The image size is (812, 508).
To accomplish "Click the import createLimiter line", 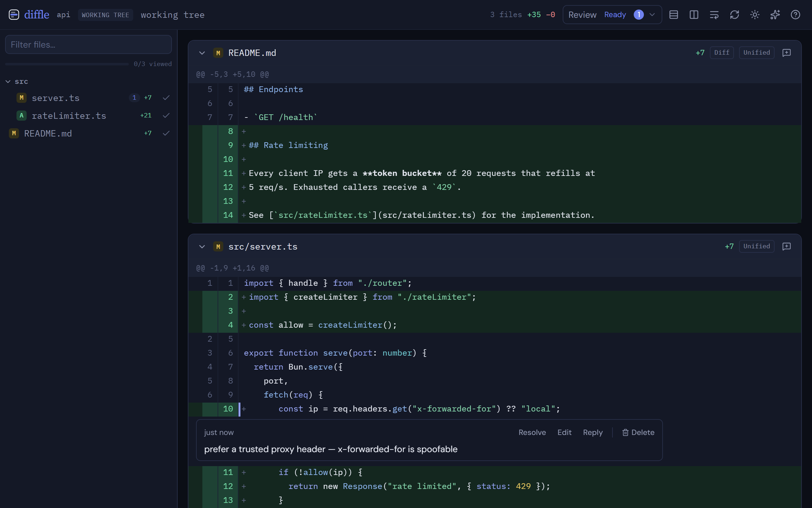I will [x=362, y=297].
